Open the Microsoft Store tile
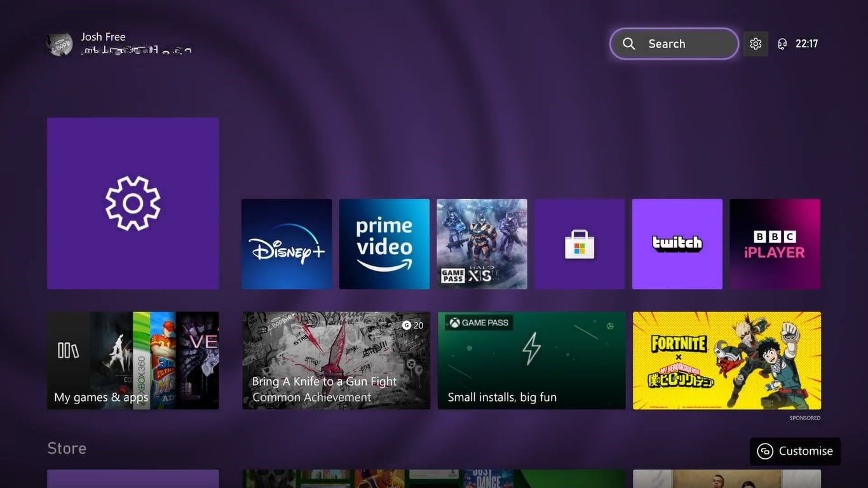The image size is (868, 488). click(x=580, y=244)
